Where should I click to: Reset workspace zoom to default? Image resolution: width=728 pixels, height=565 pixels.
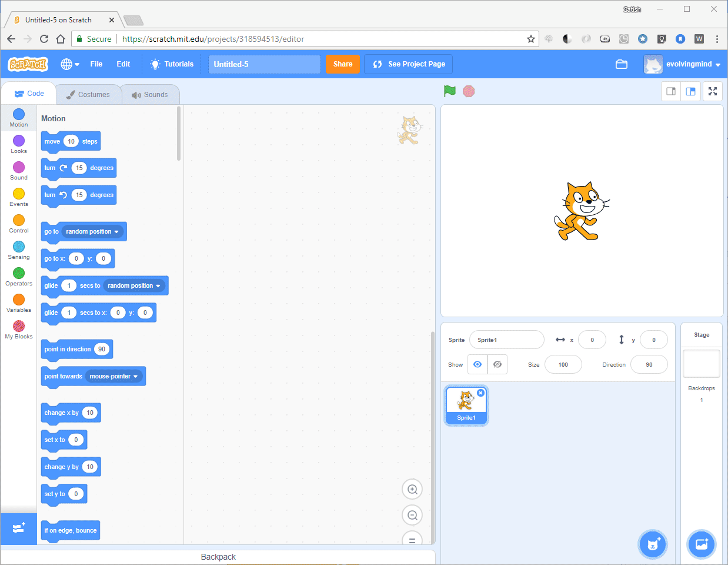[412, 539]
